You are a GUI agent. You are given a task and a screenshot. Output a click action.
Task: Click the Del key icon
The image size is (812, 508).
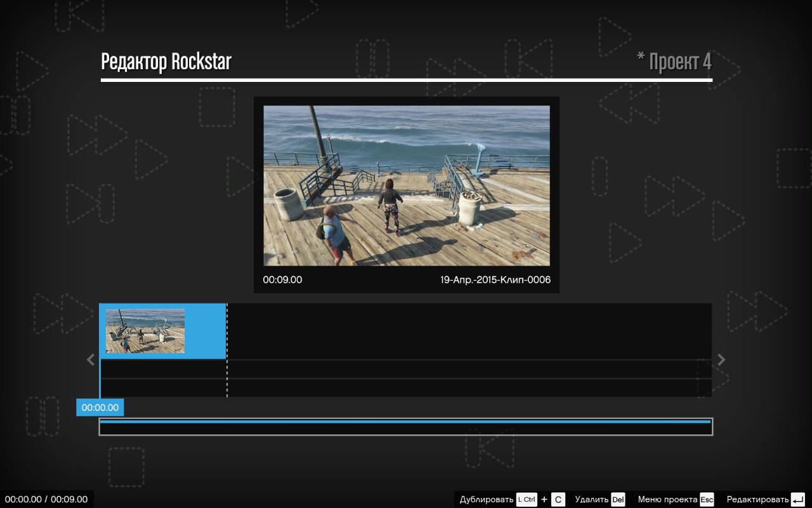618,500
